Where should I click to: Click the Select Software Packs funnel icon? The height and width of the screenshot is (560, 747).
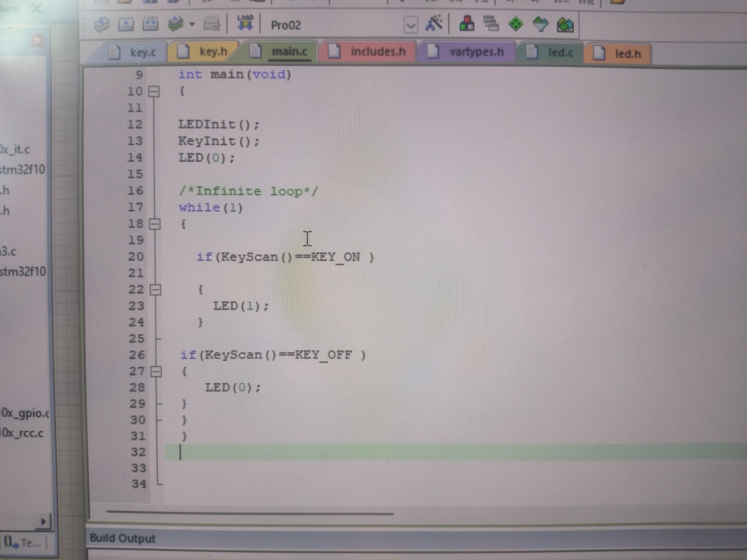tap(540, 25)
